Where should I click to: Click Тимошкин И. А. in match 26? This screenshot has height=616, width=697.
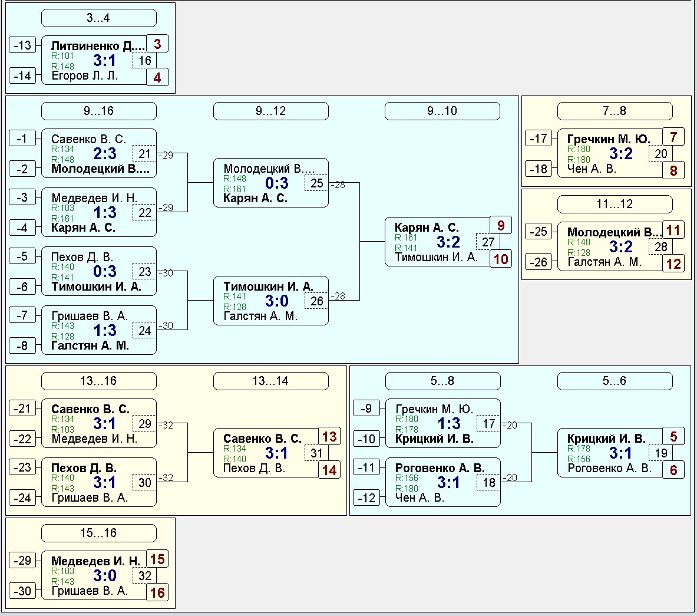(268, 286)
